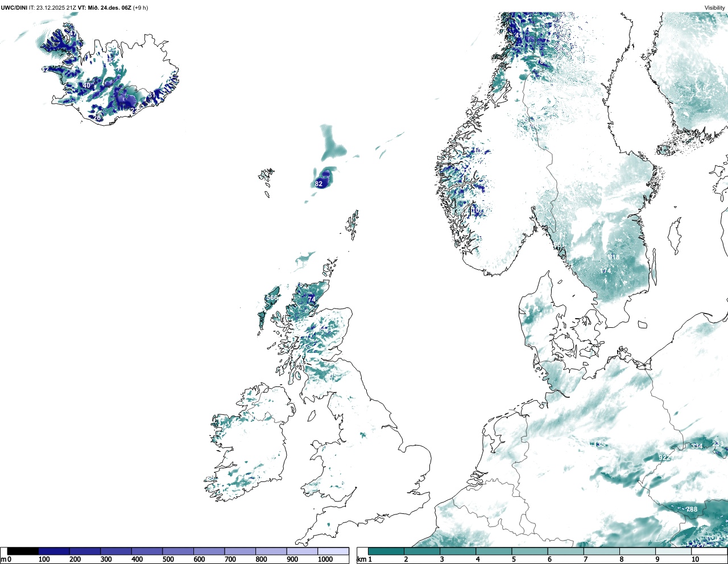Click the 600–700 m legend swatch
The image size is (728, 564).
point(209,551)
